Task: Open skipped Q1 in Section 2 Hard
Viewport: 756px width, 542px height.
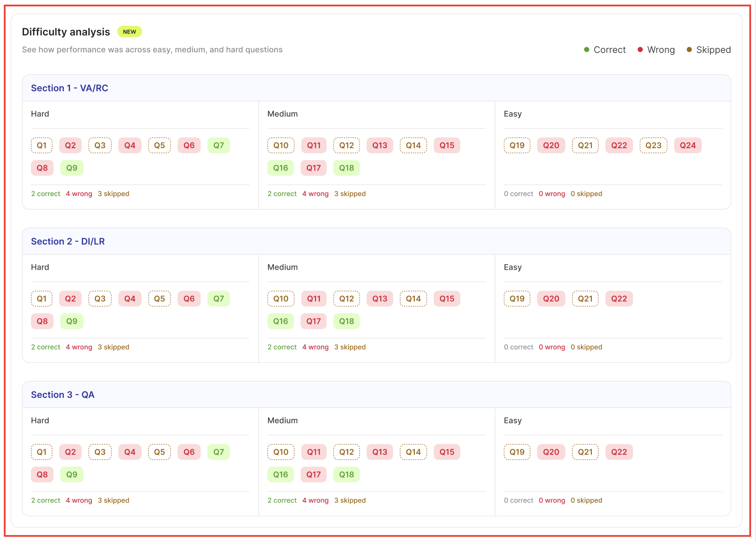Action: [x=42, y=299]
